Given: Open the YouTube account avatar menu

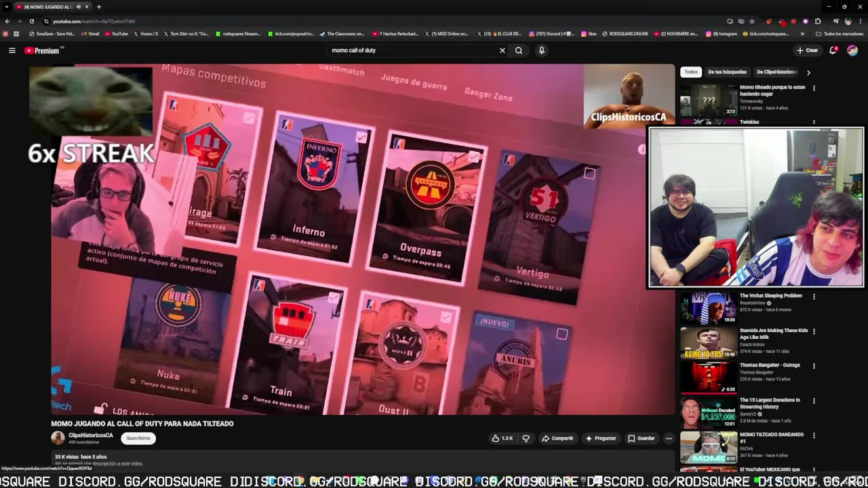Looking at the screenshot, I should tap(852, 50).
